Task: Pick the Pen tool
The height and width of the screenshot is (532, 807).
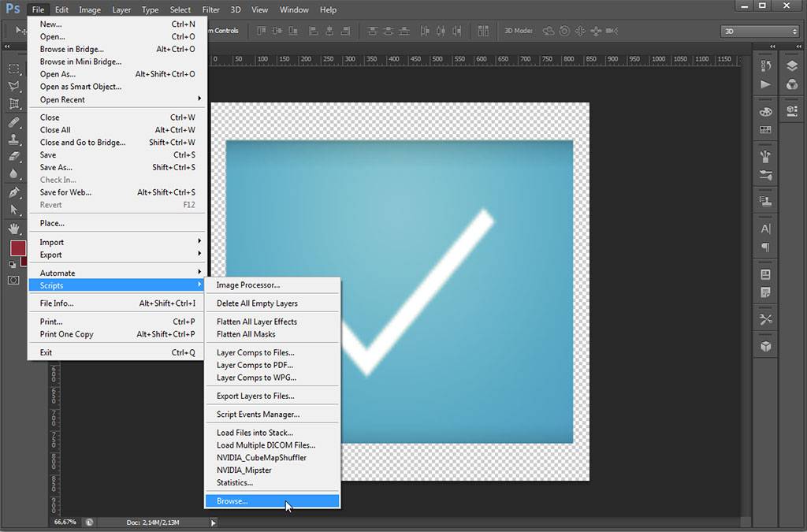Action: [13, 192]
